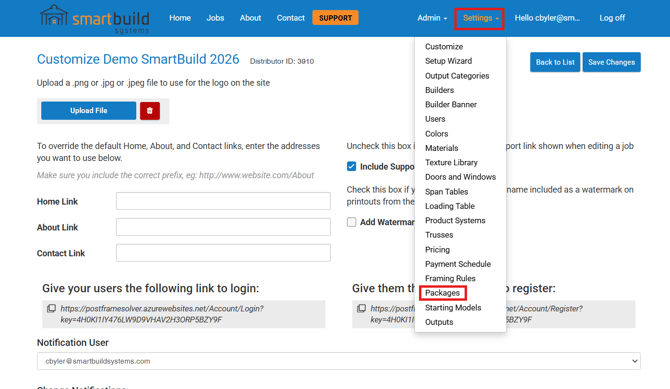The width and height of the screenshot is (670, 389).
Task: Uncheck the Include Support checkbox
Action: coord(351,166)
